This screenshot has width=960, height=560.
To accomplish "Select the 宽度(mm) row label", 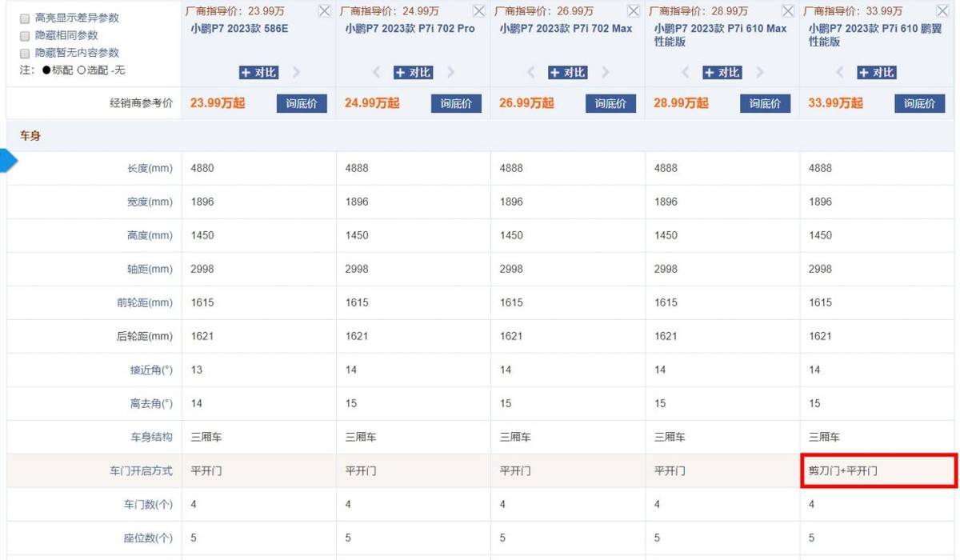I will (x=150, y=202).
